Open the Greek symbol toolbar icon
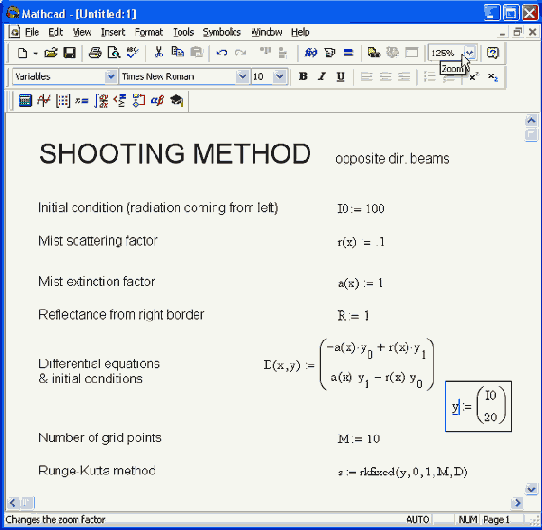 pos(157,101)
